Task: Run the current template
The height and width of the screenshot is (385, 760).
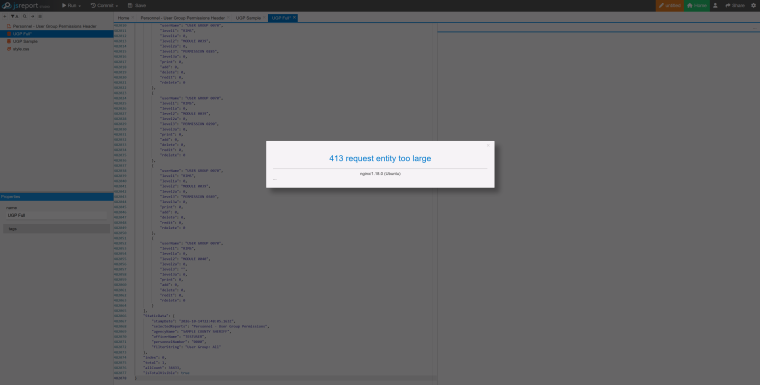Action: click(x=69, y=5)
